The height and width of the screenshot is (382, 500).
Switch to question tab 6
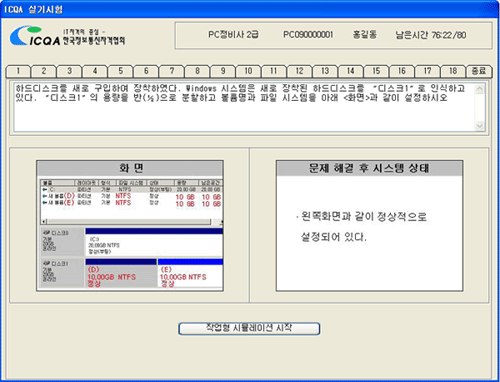coord(146,71)
